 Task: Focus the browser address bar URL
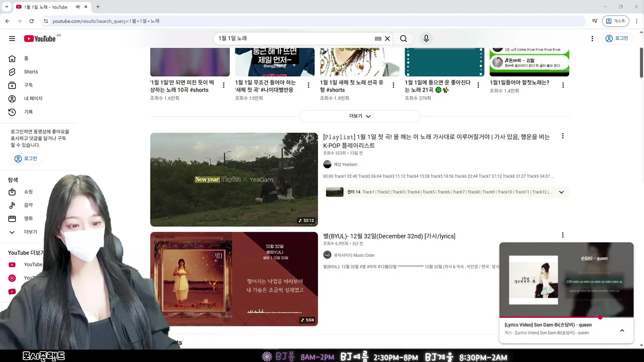[312, 21]
